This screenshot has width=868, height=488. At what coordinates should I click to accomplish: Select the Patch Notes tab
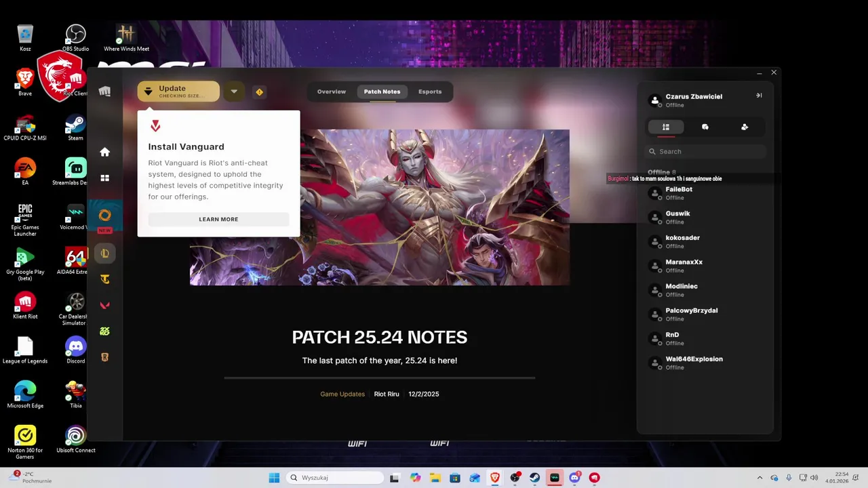382,91
